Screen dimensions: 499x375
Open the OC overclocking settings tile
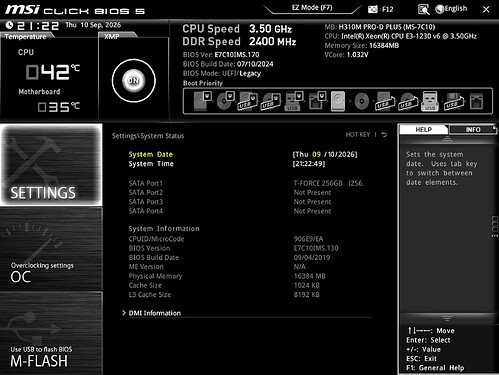51,249
